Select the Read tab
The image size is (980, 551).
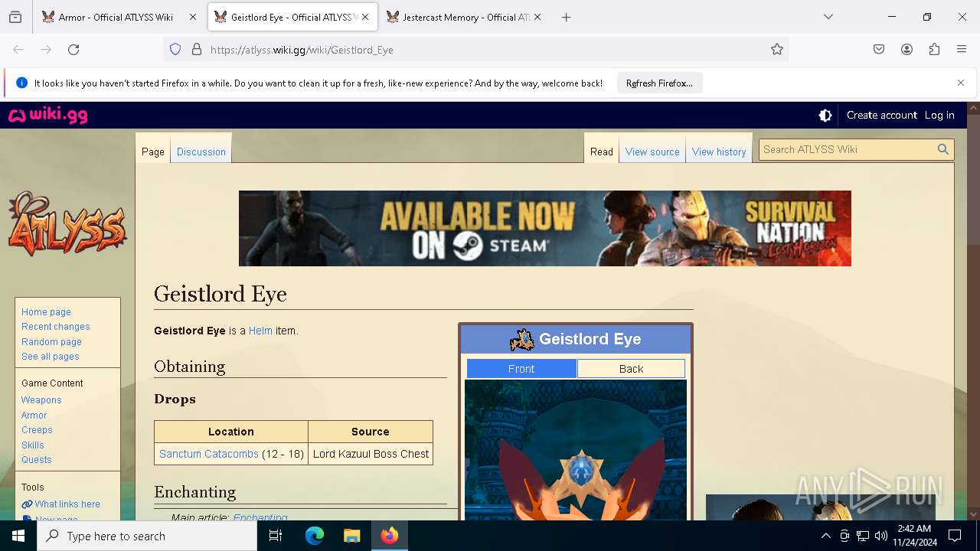tap(602, 152)
